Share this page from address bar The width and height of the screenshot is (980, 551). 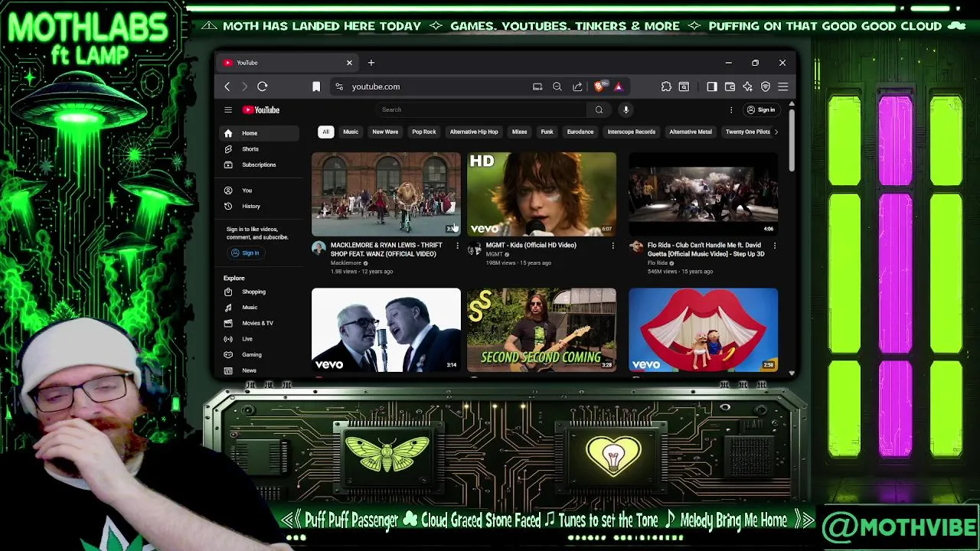coord(577,86)
